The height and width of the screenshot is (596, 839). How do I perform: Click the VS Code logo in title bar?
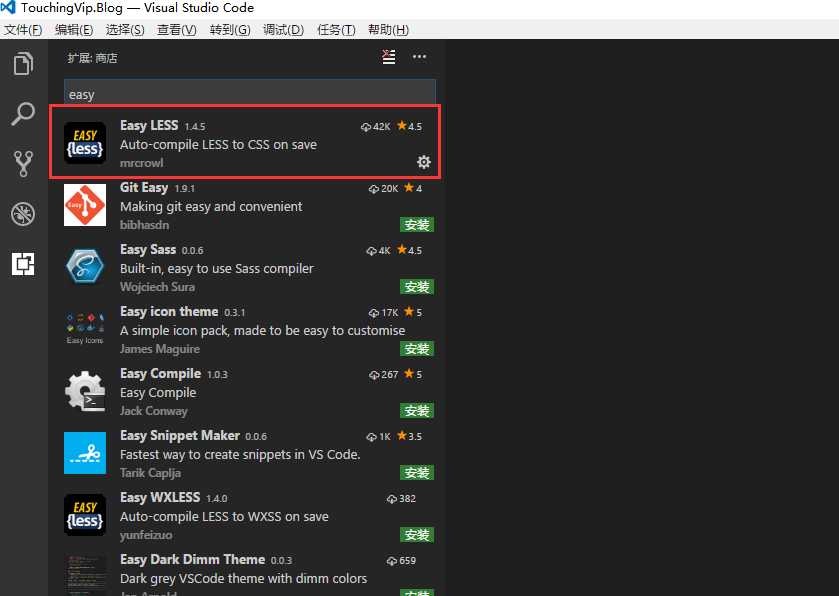(x=8, y=7)
